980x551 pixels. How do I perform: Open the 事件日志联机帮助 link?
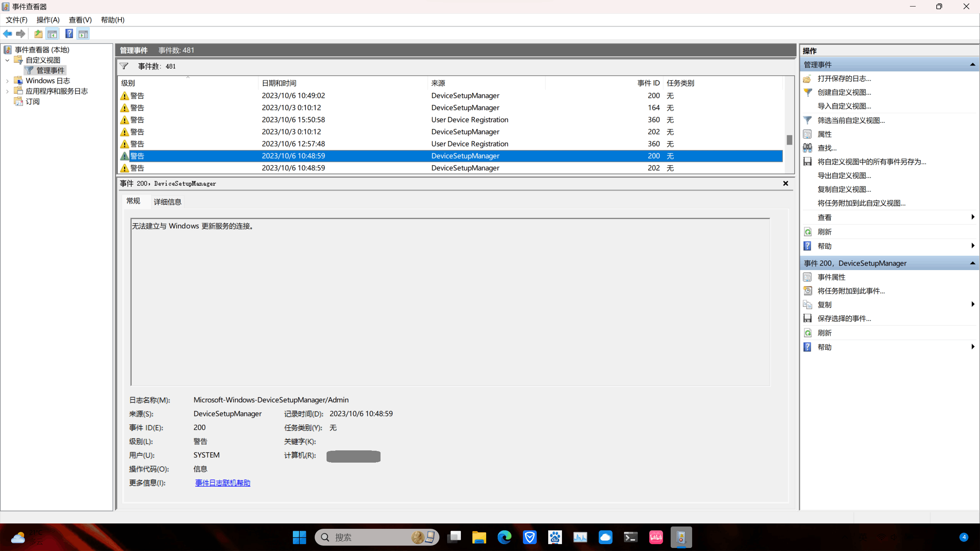coord(222,483)
